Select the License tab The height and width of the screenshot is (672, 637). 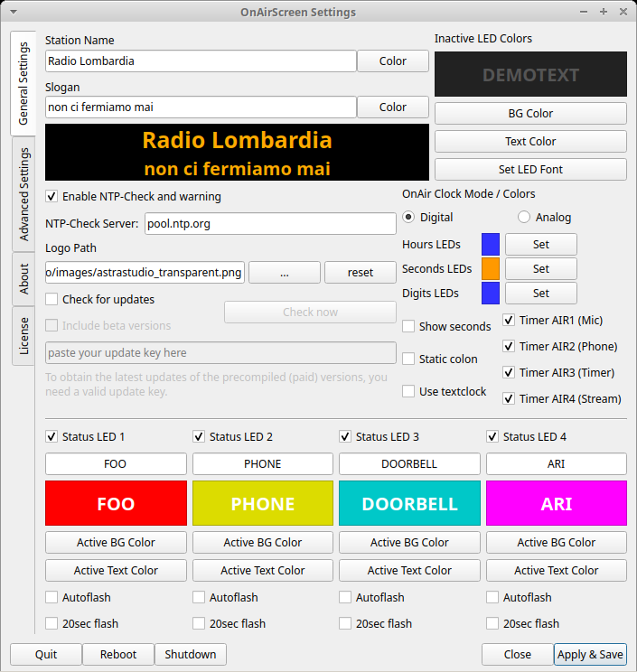(x=24, y=335)
